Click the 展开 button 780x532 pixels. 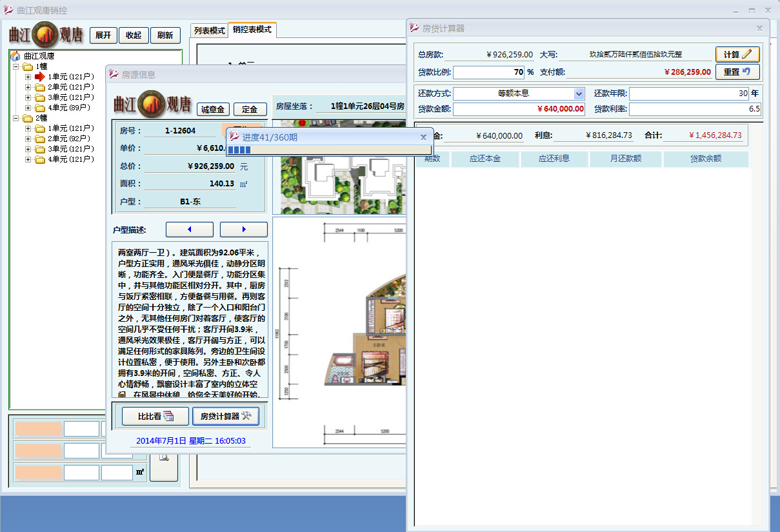coord(103,35)
